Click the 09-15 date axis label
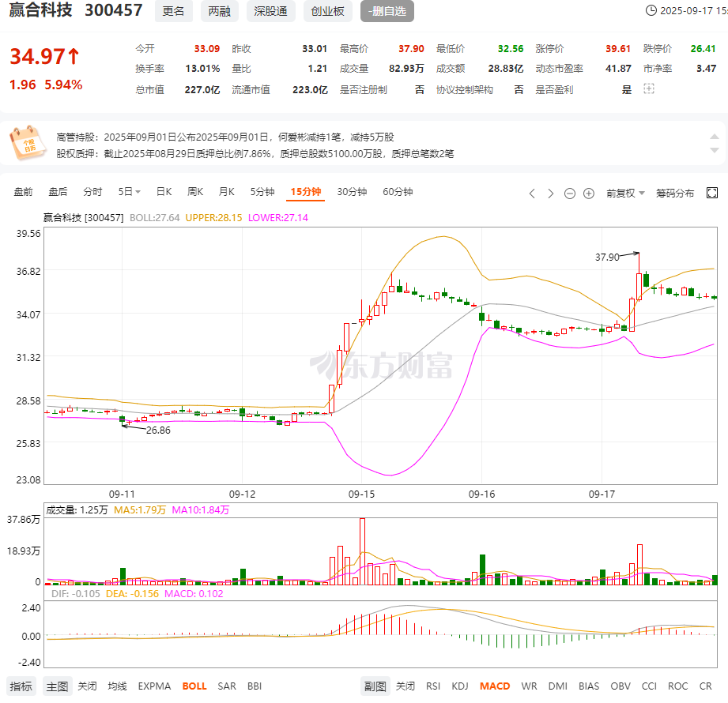This screenshot has height=703, width=728. tap(362, 494)
